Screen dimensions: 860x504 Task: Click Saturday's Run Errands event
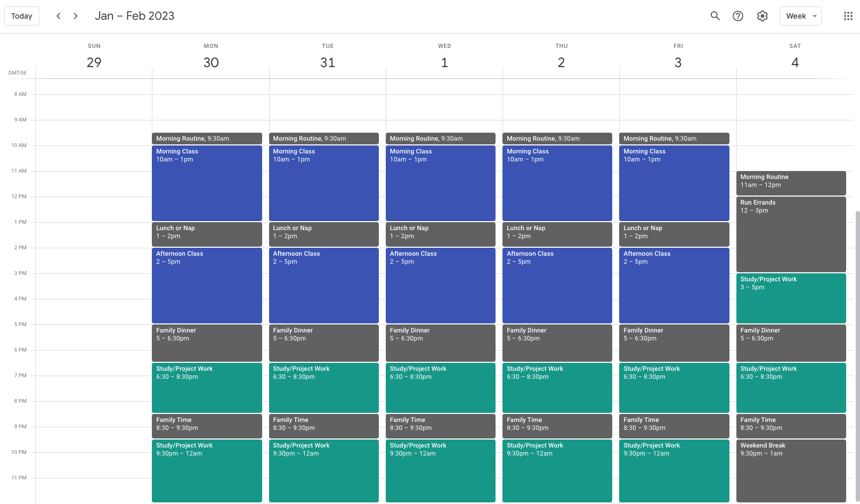[791, 234]
